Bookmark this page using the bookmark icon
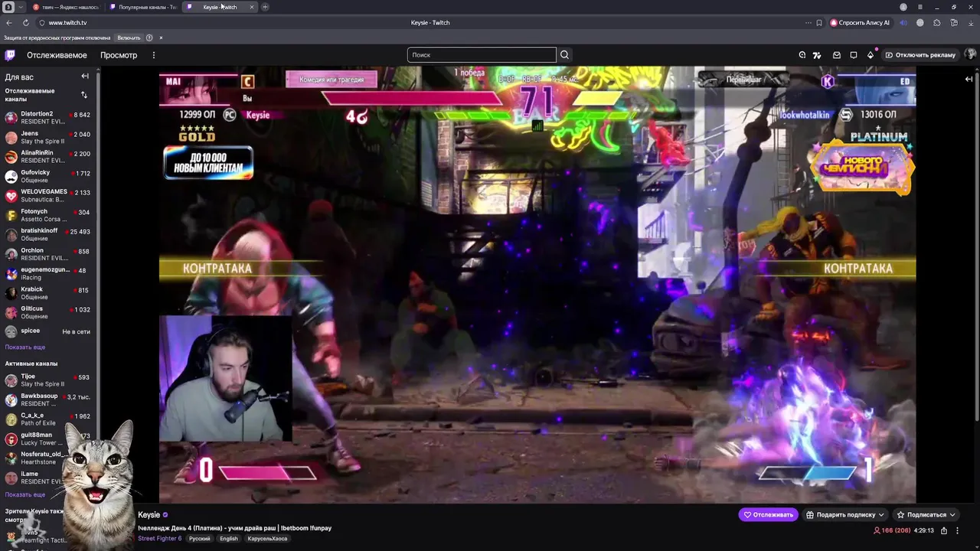This screenshot has height=551, width=980. [x=819, y=23]
